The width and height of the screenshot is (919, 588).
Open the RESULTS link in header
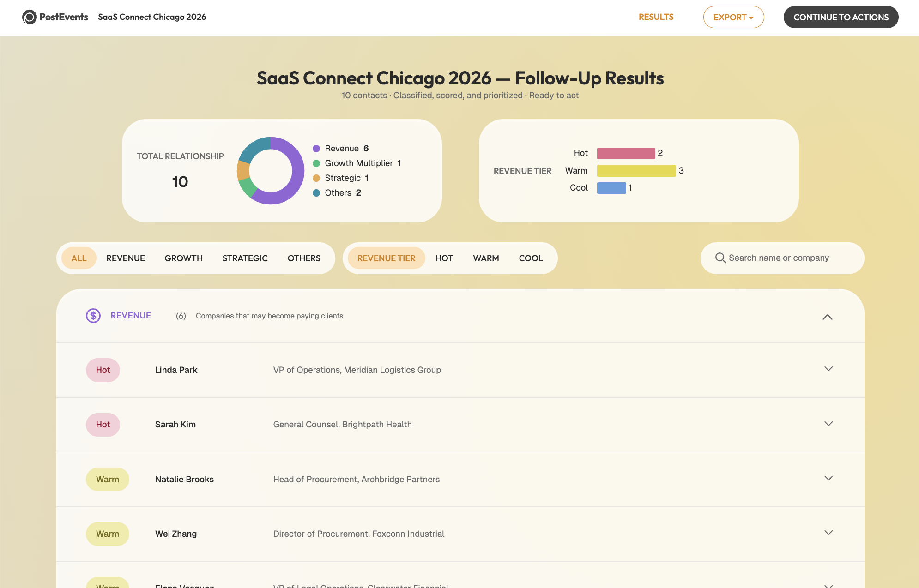[656, 17]
